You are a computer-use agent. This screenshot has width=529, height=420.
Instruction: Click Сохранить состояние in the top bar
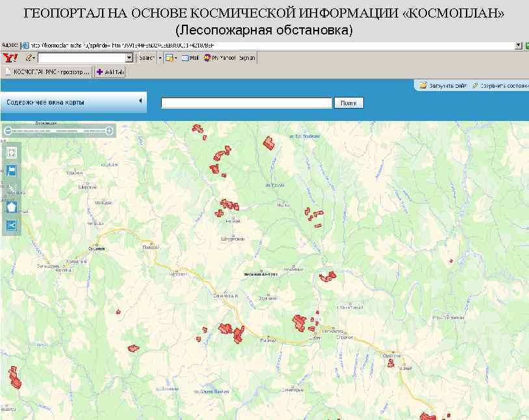point(500,86)
